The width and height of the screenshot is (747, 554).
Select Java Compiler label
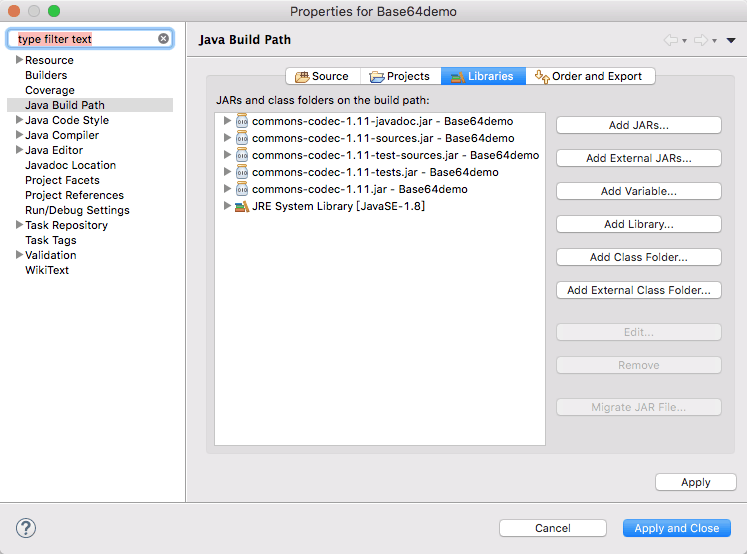click(62, 135)
